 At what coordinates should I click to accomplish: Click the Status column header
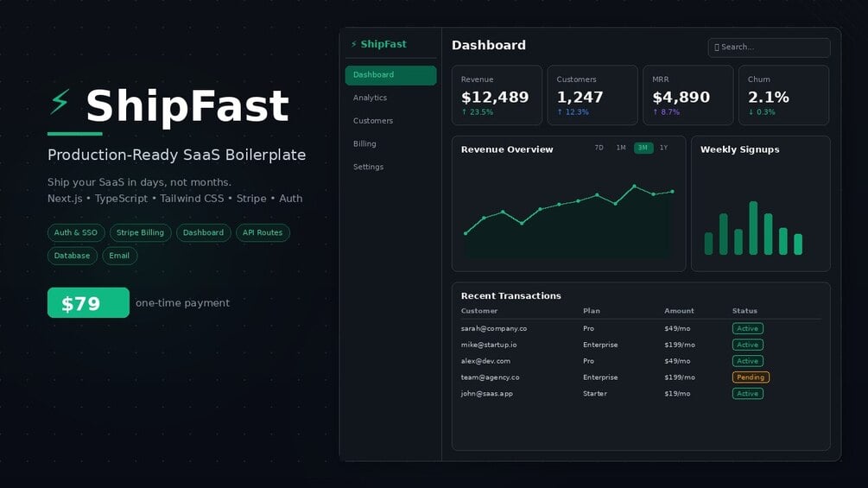[744, 311]
